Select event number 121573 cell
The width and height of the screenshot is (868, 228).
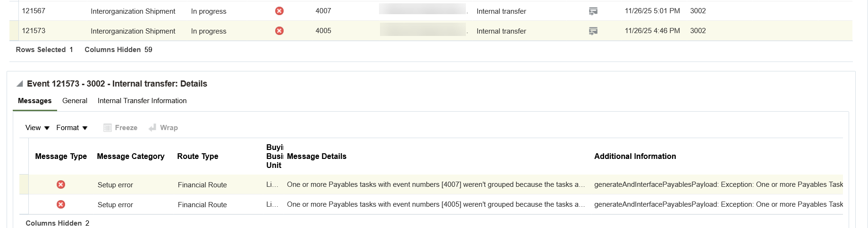click(x=34, y=31)
